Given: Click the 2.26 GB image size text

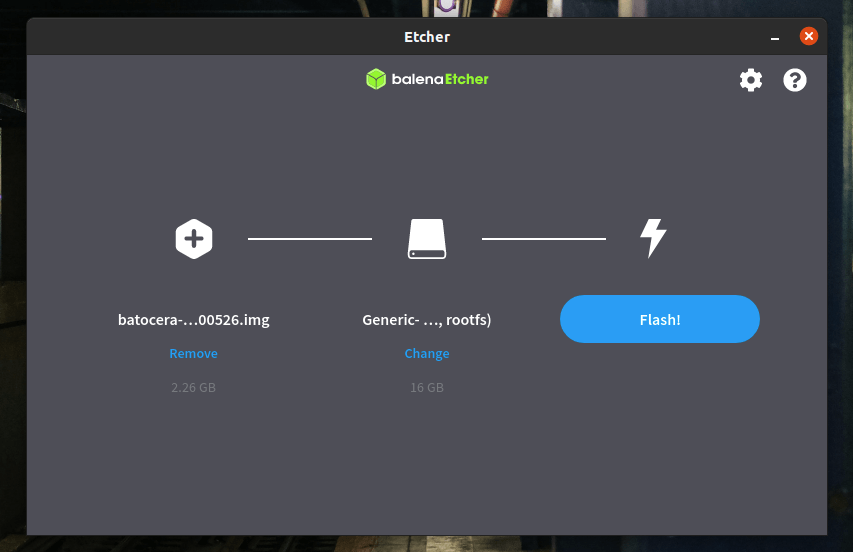Looking at the screenshot, I should point(193,388).
